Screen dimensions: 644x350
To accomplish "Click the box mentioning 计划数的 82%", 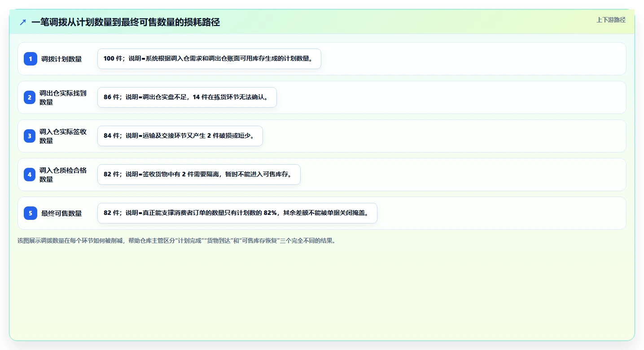I will pyautogui.click(x=237, y=213).
